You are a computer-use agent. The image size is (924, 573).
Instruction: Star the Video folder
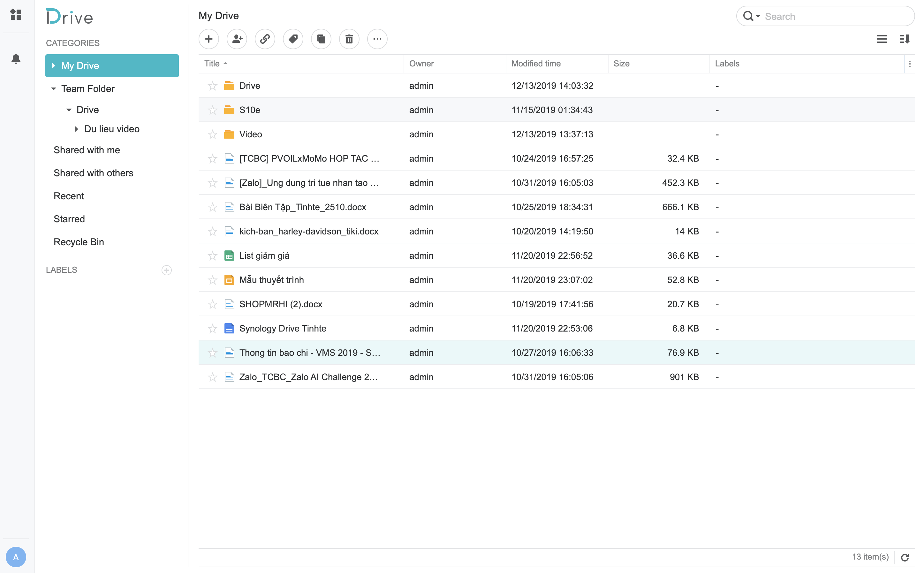[x=213, y=134]
